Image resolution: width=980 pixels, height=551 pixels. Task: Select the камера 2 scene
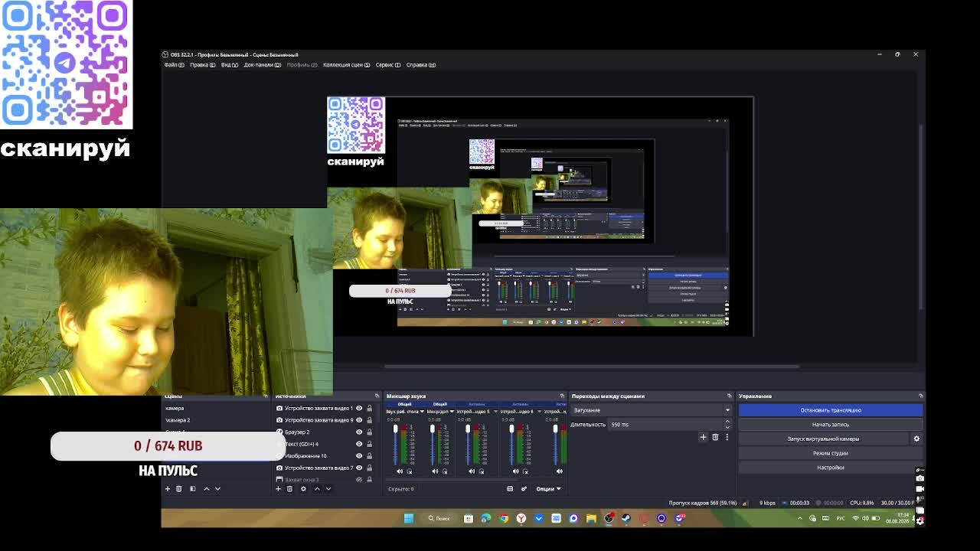[x=178, y=420]
